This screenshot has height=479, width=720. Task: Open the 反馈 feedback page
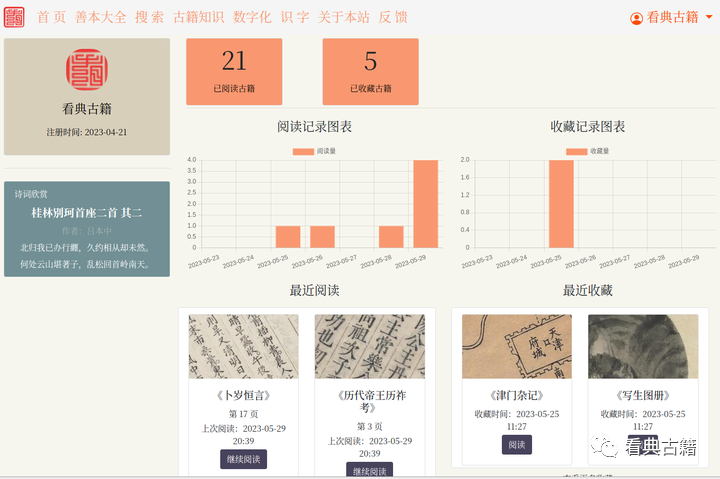coord(393,17)
